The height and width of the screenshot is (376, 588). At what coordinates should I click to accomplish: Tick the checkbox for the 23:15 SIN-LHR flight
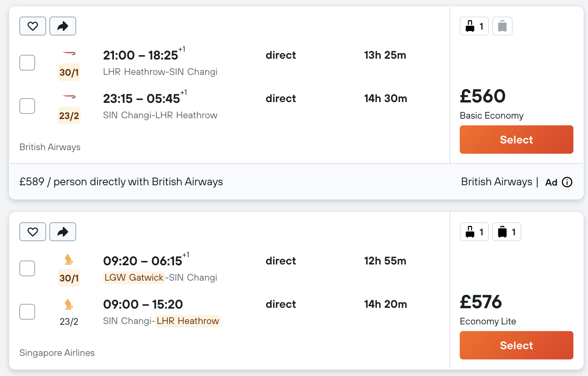point(27,106)
